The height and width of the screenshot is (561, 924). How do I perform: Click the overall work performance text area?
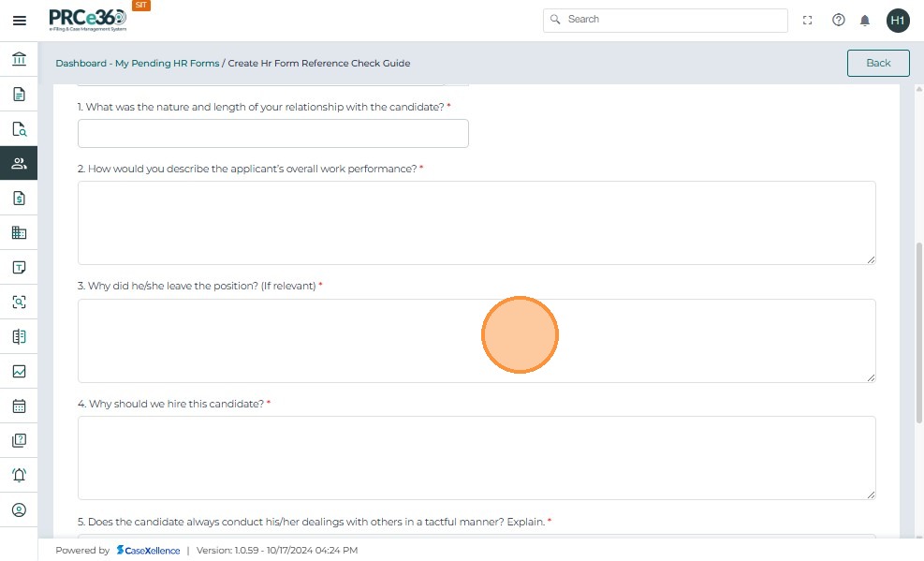coord(476,223)
